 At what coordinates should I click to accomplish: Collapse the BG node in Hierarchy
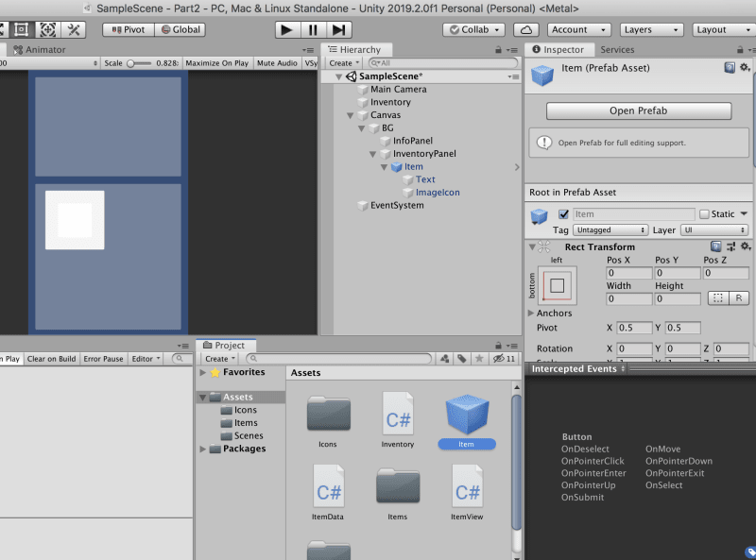click(x=362, y=128)
